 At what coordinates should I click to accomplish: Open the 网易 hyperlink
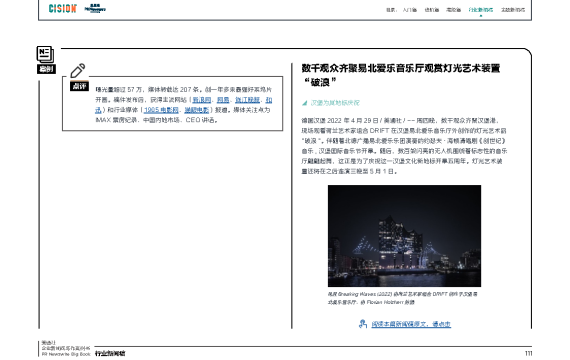tap(223, 100)
